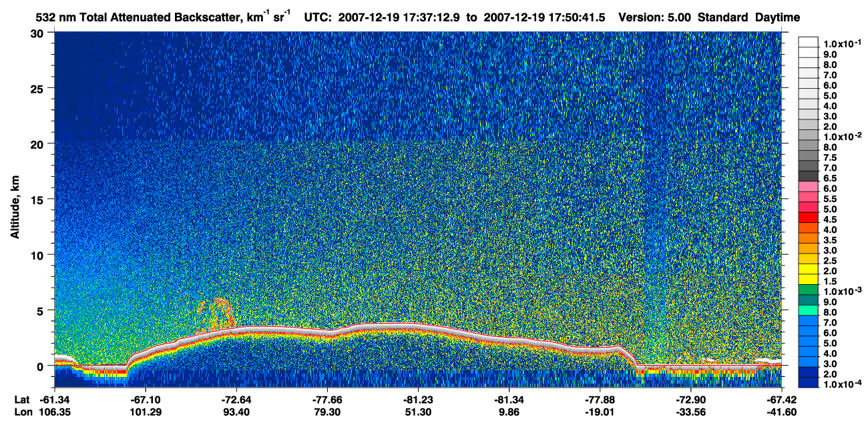Click longitude value -19.01
The width and height of the screenshot is (868, 445).
pyautogui.click(x=600, y=412)
